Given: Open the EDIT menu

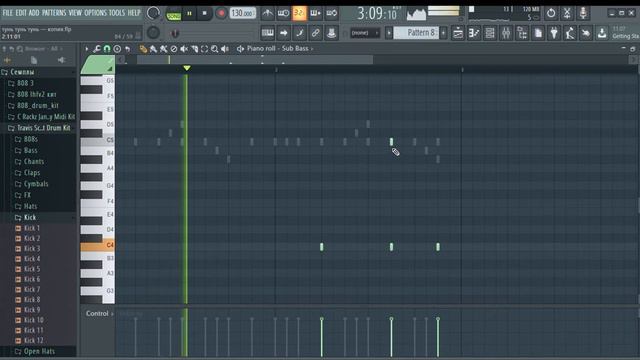Looking at the screenshot, I should point(21,13).
